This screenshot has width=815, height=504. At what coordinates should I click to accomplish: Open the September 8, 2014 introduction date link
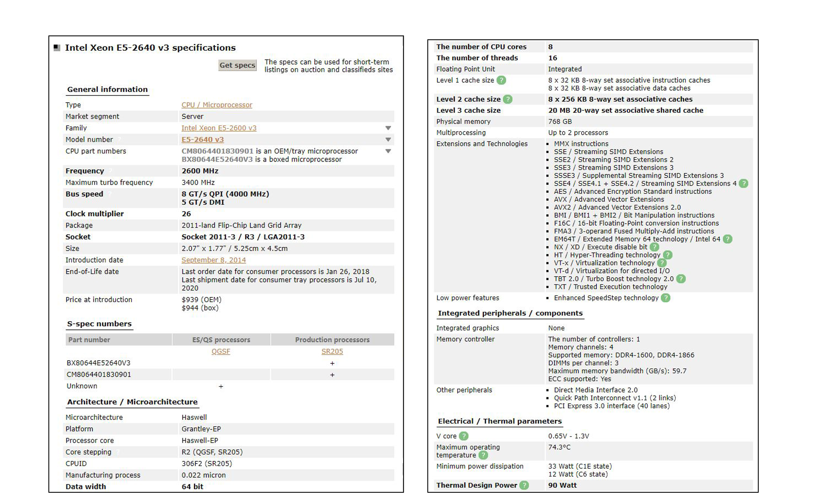214,260
